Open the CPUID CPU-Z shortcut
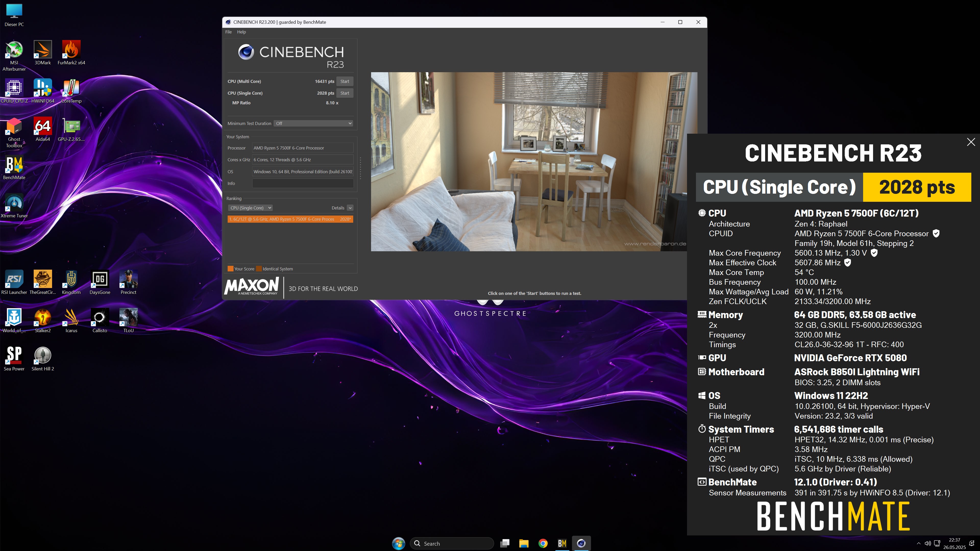The height and width of the screenshot is (551, 980). 14,91
